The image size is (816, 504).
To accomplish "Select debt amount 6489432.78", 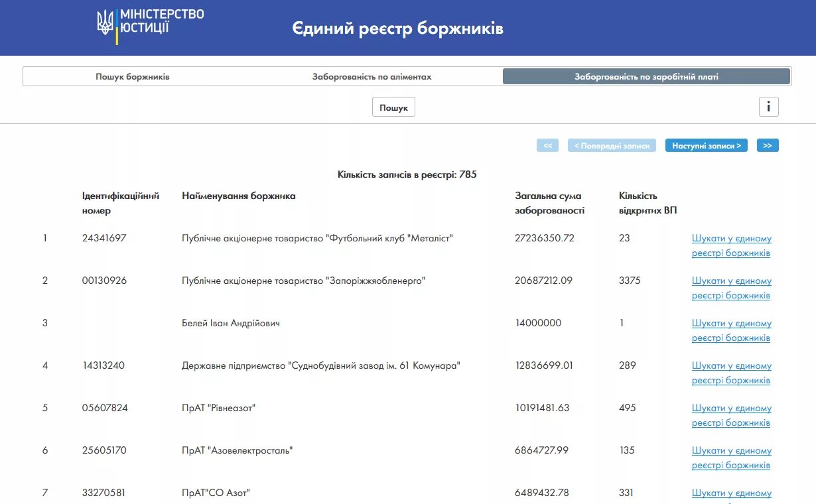I will tap(542, 493).
